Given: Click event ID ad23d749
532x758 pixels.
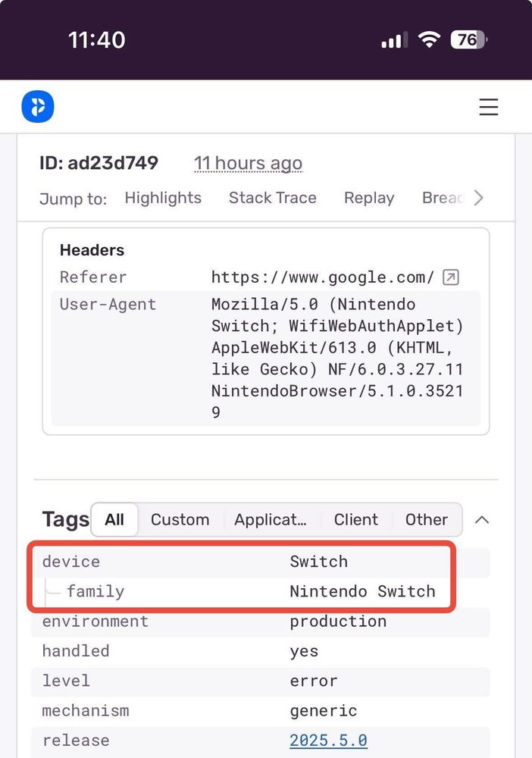Looking at the screenshot, I should (x=99, y=163).
